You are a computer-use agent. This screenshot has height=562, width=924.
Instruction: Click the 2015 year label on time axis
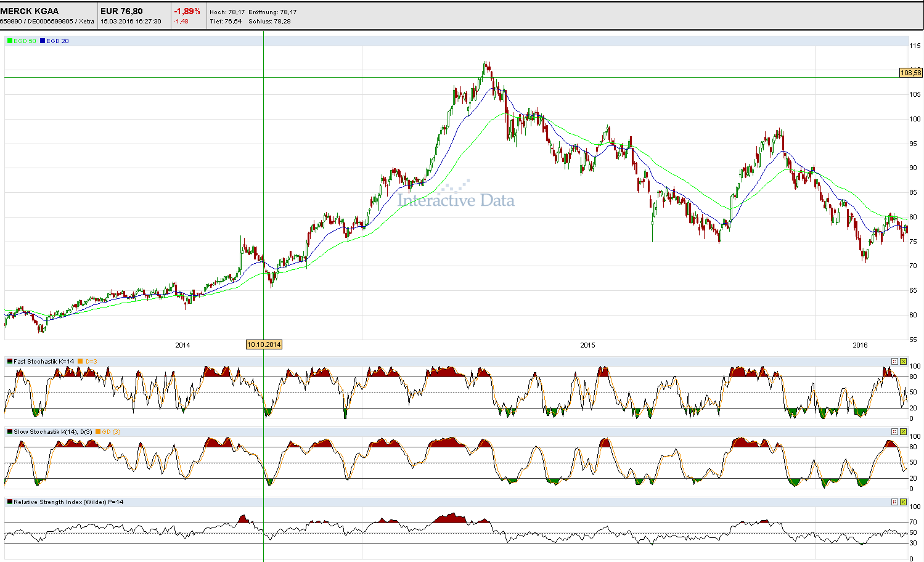588,345
